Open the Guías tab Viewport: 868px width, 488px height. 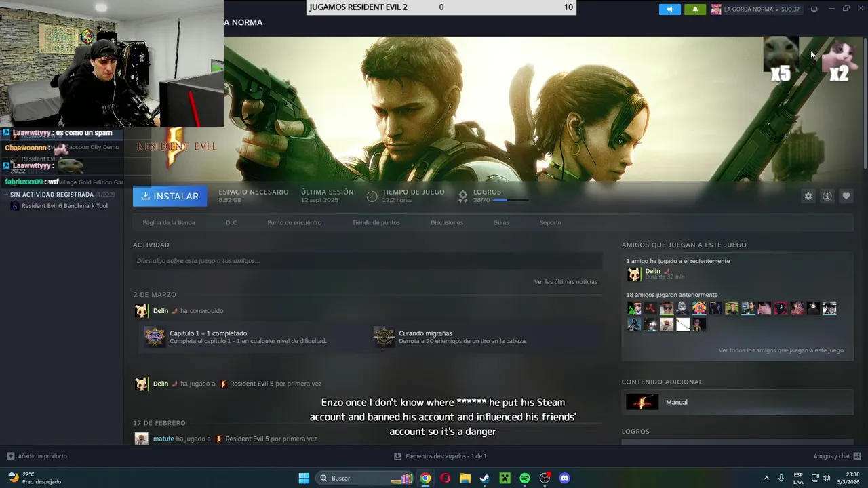click(x=501, y=222)
